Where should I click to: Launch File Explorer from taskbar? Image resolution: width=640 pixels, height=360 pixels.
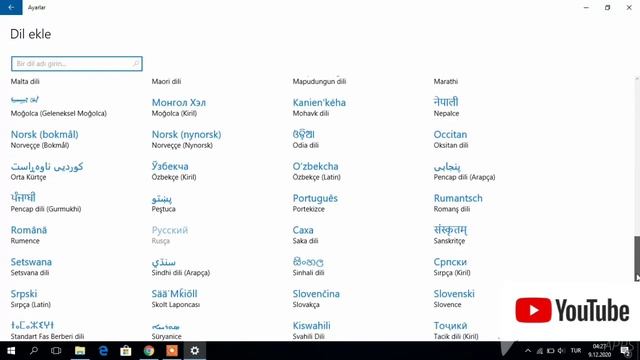[x=80, y=351]
